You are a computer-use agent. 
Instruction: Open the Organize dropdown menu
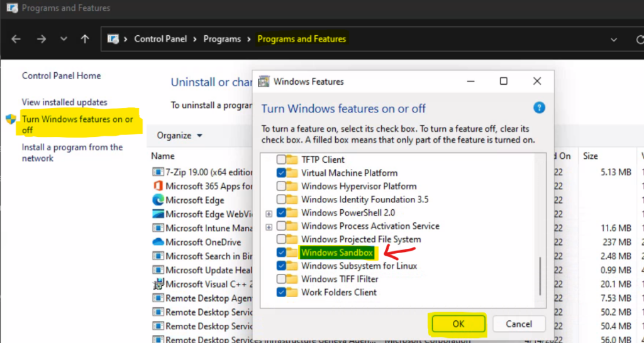pyautogui.click(x=179, y=136)
